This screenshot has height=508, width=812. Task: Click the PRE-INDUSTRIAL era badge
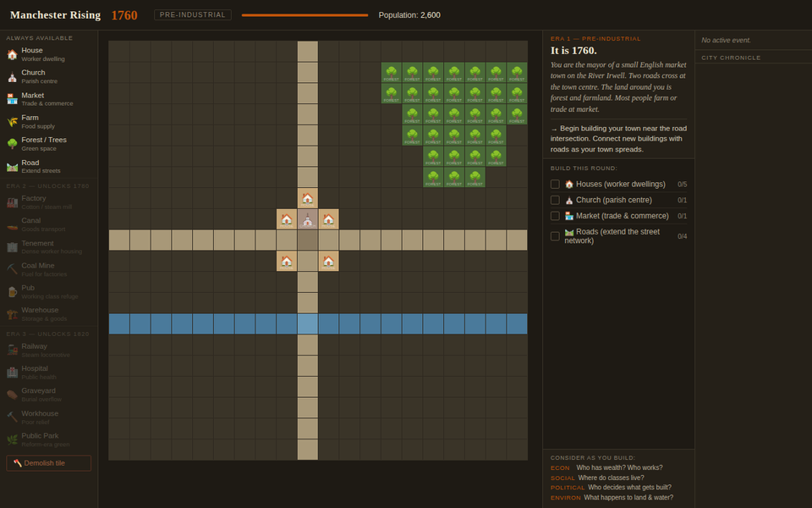(x=193, y=15)
